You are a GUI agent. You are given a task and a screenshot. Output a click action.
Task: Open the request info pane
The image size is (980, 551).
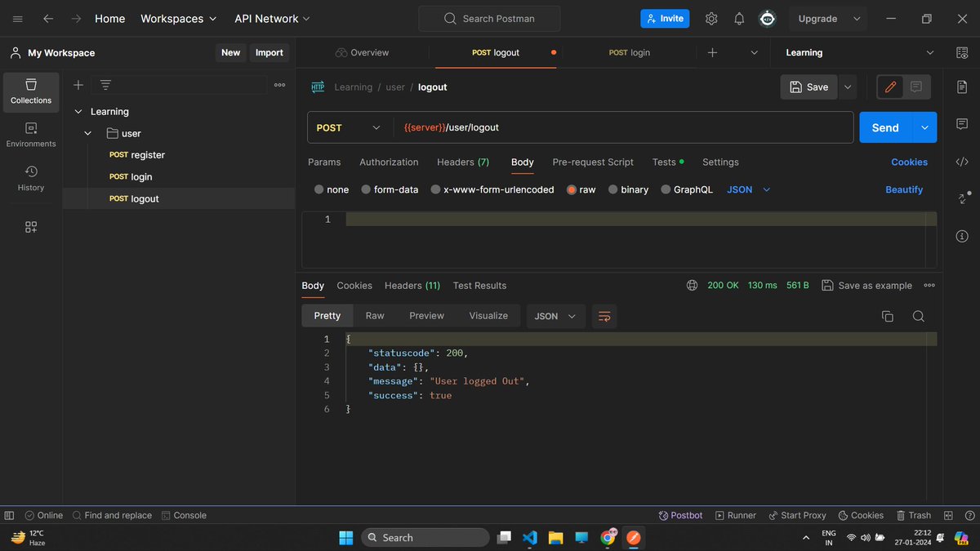[x=962, y=236]
